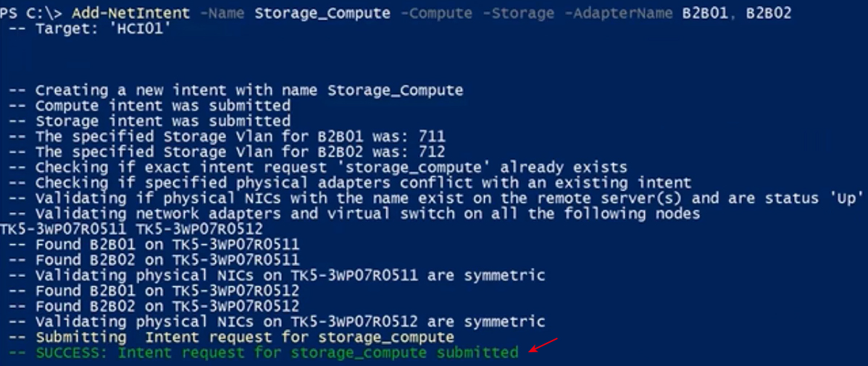Click the 'Creating a new intent' output line
This screenshot has width=868, height=366.
(x=236, y=90)
